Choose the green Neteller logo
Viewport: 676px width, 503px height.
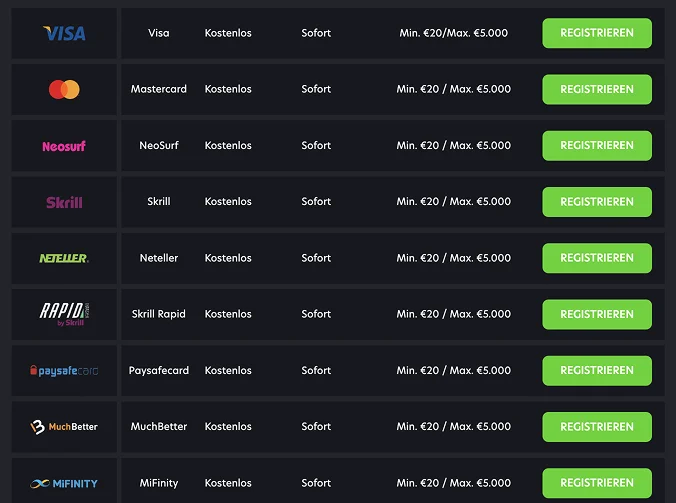[x=64, y=258]
